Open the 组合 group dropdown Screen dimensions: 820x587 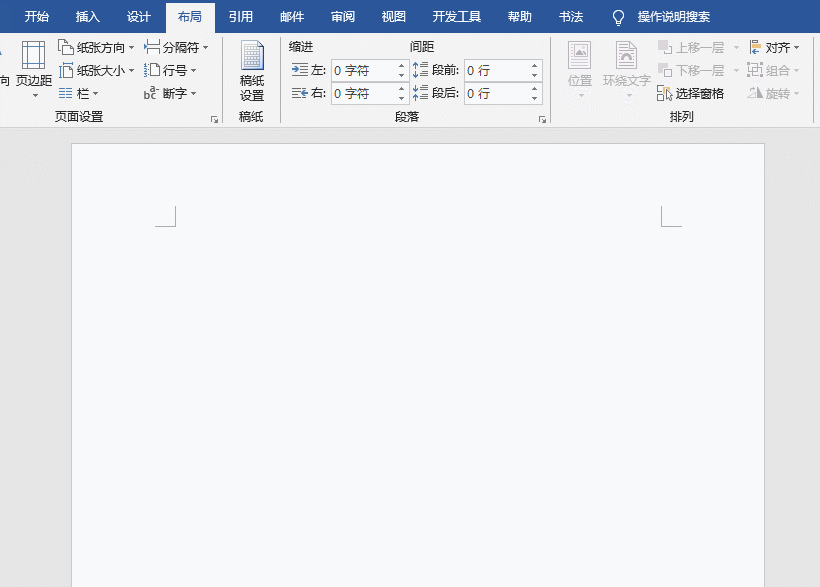pos(775,70)
